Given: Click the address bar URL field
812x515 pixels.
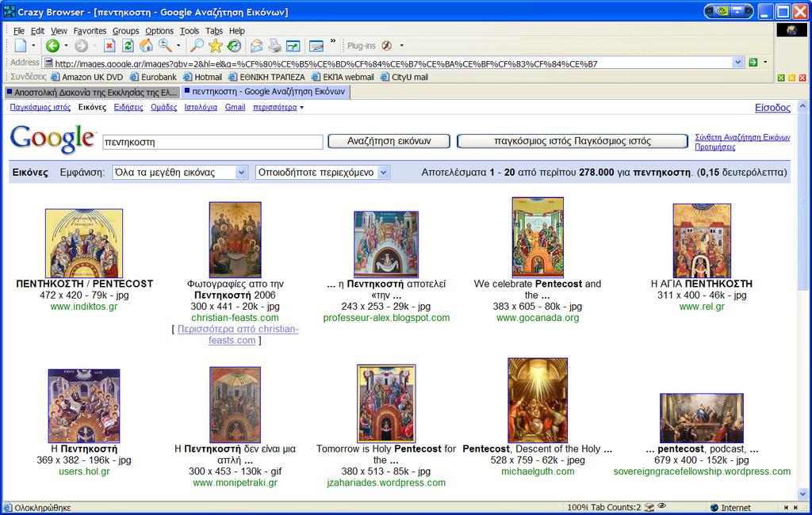Looking at the screenshot, I should 393,63.
